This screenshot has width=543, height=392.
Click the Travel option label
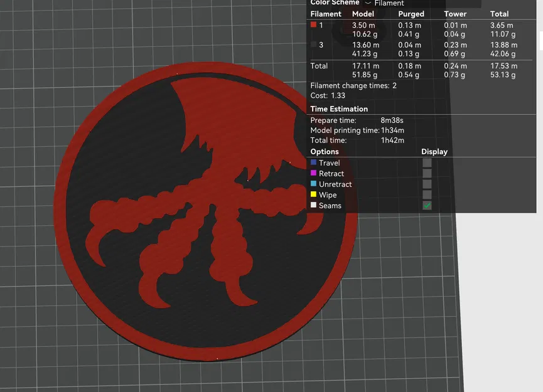point(330,163)
